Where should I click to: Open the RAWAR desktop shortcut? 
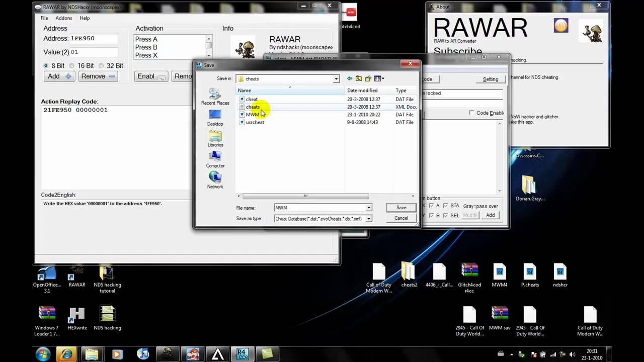point(77,275)
